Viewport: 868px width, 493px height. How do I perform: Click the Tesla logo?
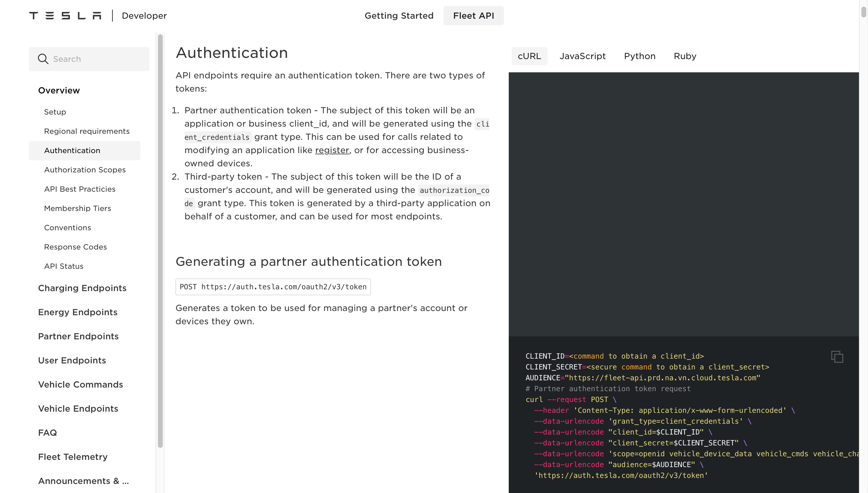(65, 16)
